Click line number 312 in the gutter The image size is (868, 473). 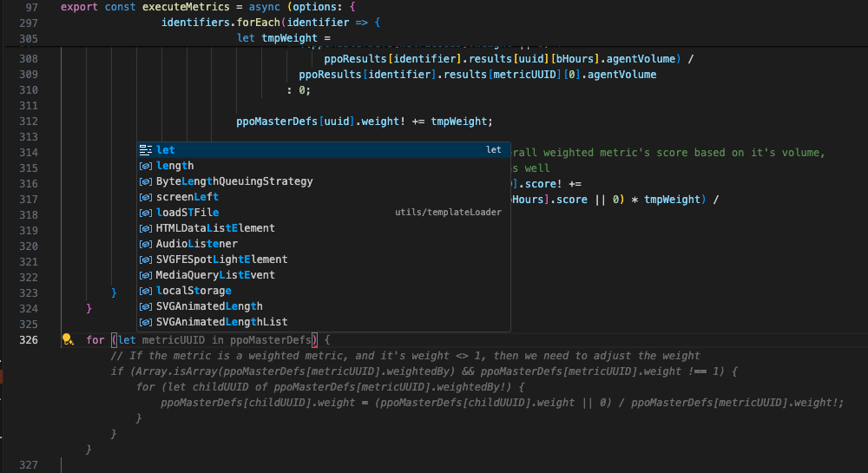[28, 121]
